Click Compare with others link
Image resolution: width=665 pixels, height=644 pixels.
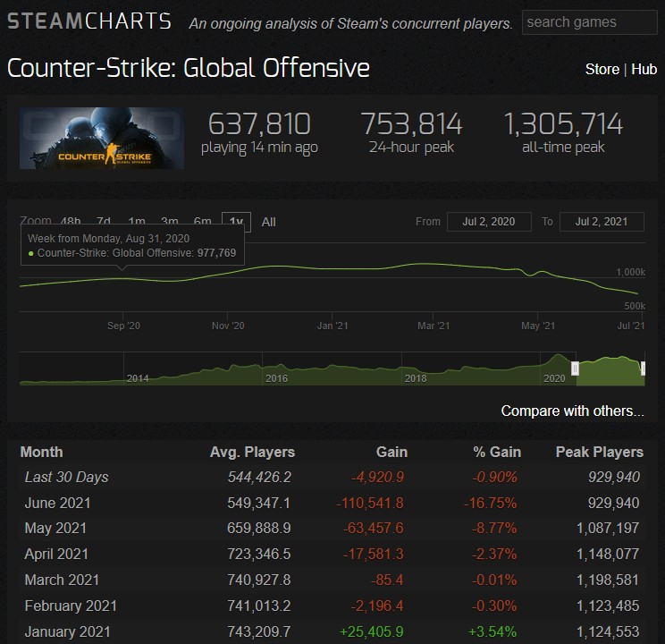[x=572, y=411]
